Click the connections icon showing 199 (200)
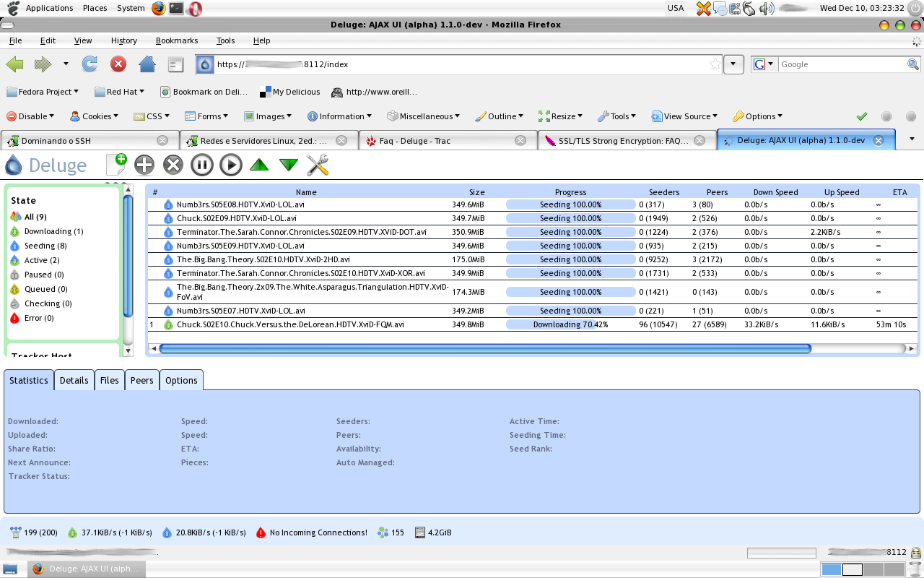This screenshot has height=578, width=924. (15, 532)
